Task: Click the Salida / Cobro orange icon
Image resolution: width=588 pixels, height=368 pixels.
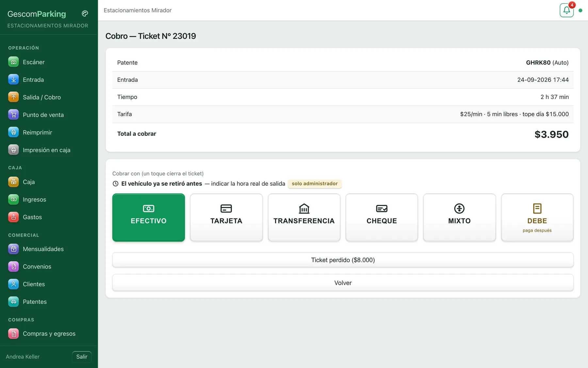Action: (x=13, y=97)
